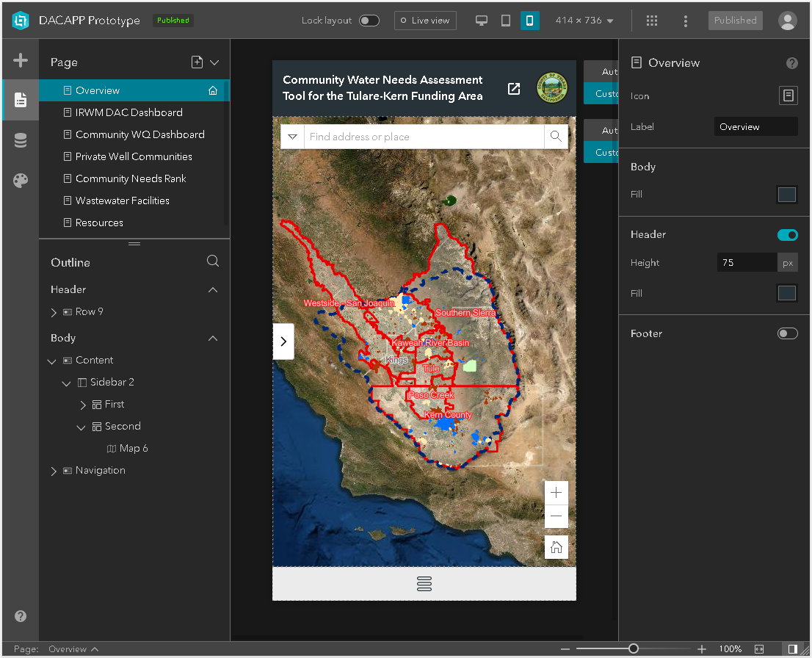Collapse the Body outline section
Viewport: 812px width, 658px height.
pos(213,339)
